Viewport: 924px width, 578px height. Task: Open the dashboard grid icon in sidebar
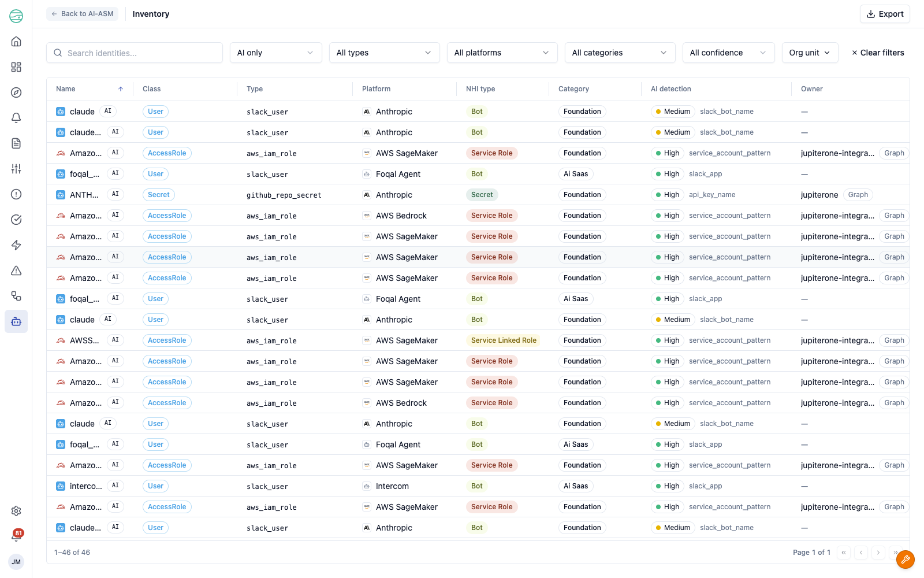[16, 67]
